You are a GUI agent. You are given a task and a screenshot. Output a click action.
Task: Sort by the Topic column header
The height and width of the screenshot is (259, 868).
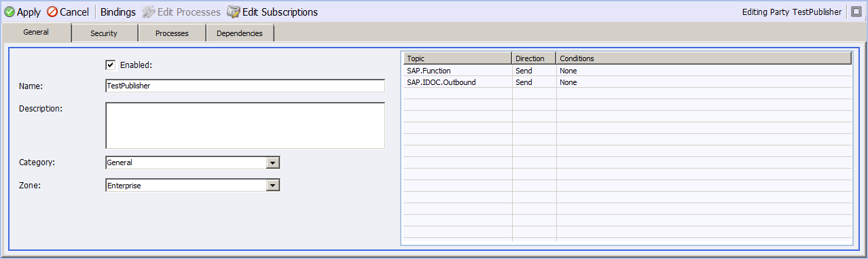(x=457, y=58)
